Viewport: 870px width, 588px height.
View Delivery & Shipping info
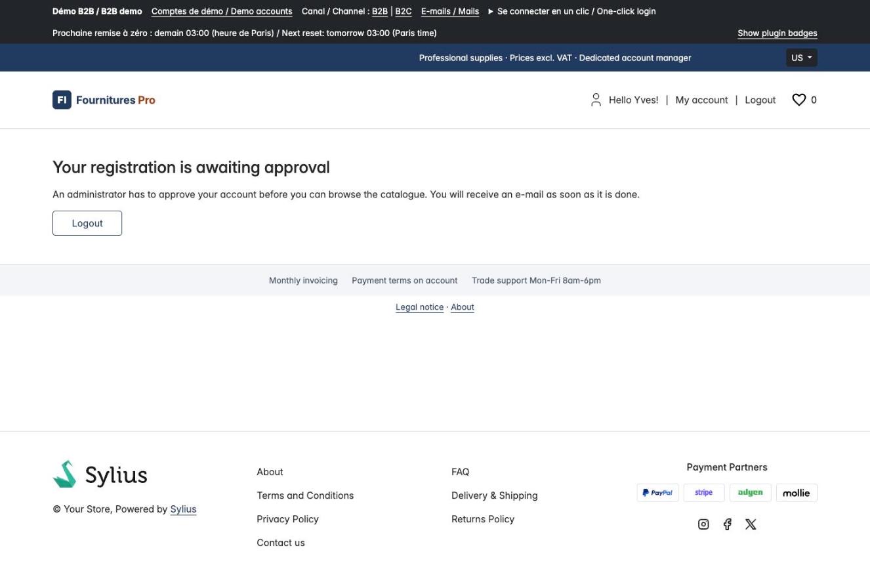pyautogui.click(x=495, y=495)
